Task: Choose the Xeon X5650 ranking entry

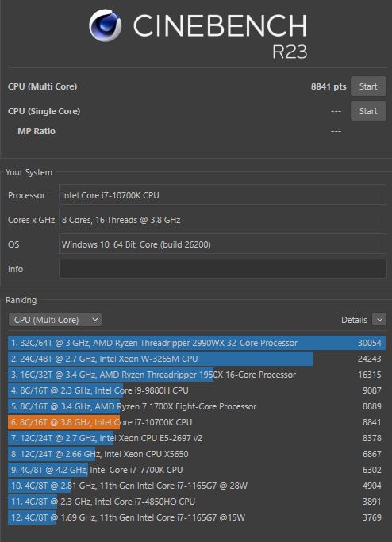Action: click(197, 454)
